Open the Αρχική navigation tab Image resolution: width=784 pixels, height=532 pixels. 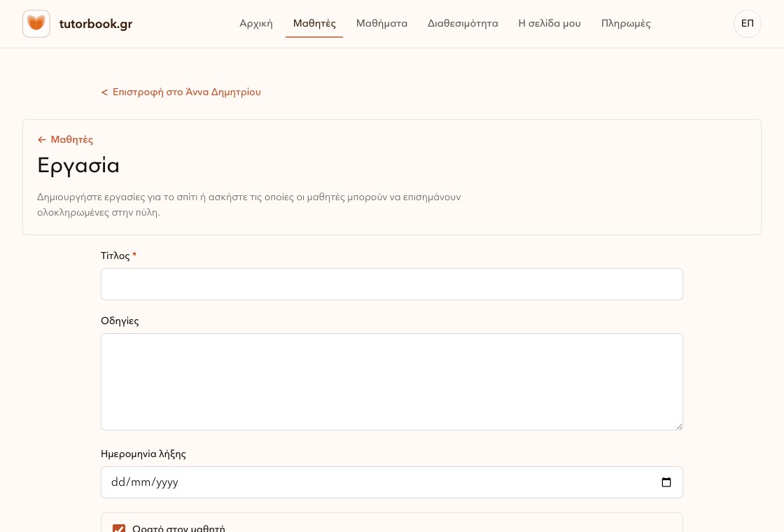coord(256,24)
